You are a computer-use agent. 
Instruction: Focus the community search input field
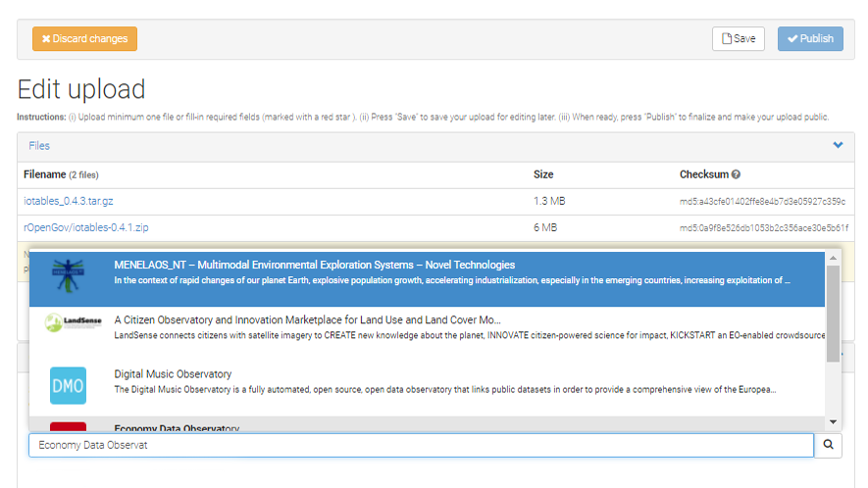click(x=422, y=446)
